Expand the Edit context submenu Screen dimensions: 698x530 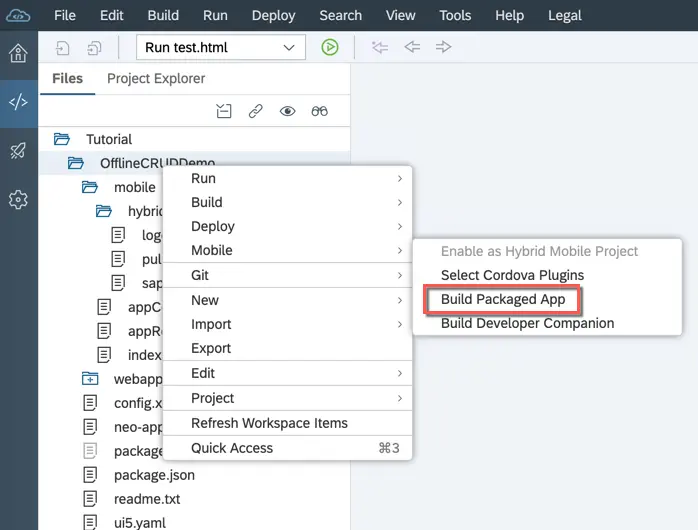288,373
